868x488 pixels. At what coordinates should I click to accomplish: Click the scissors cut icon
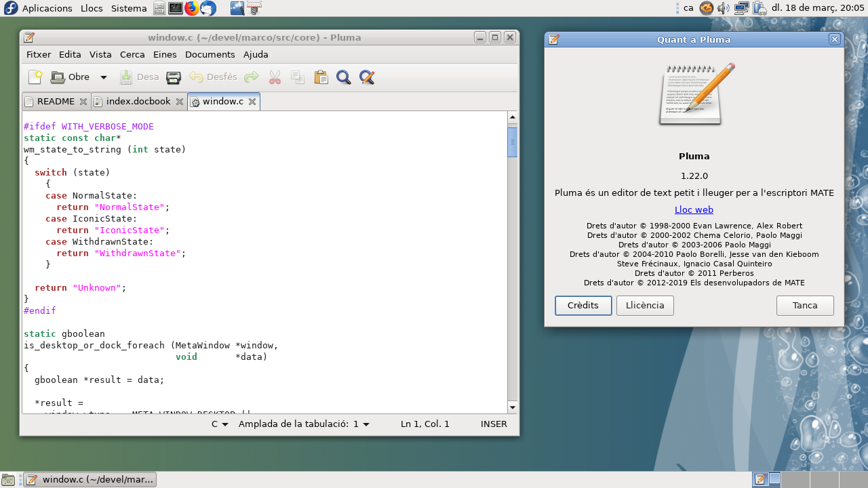pos(275,77)
